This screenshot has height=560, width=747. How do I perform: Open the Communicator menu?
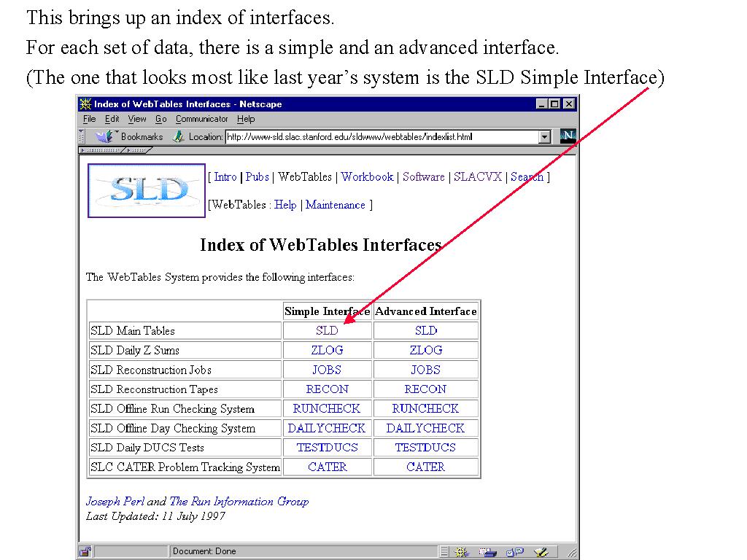[201, 119]
